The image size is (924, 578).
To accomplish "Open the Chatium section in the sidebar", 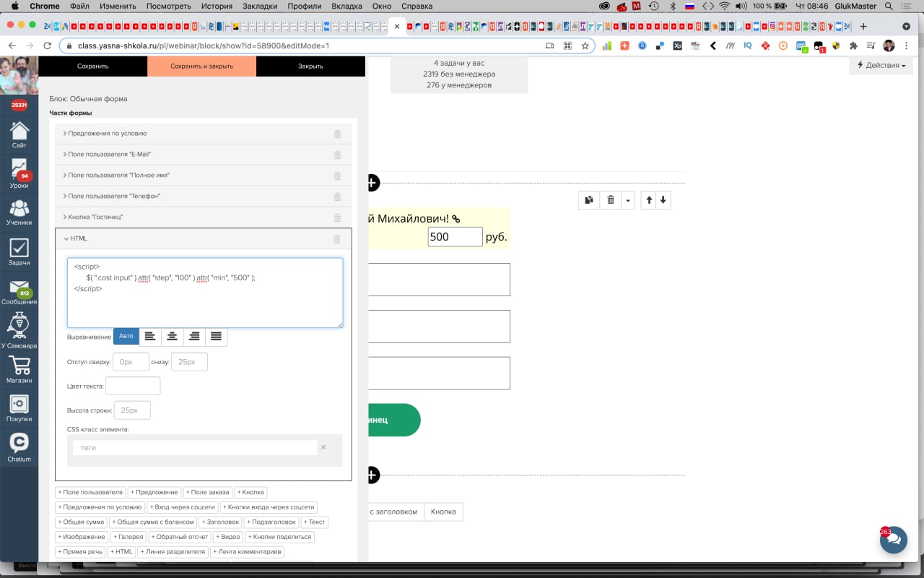I will point(19,447).
